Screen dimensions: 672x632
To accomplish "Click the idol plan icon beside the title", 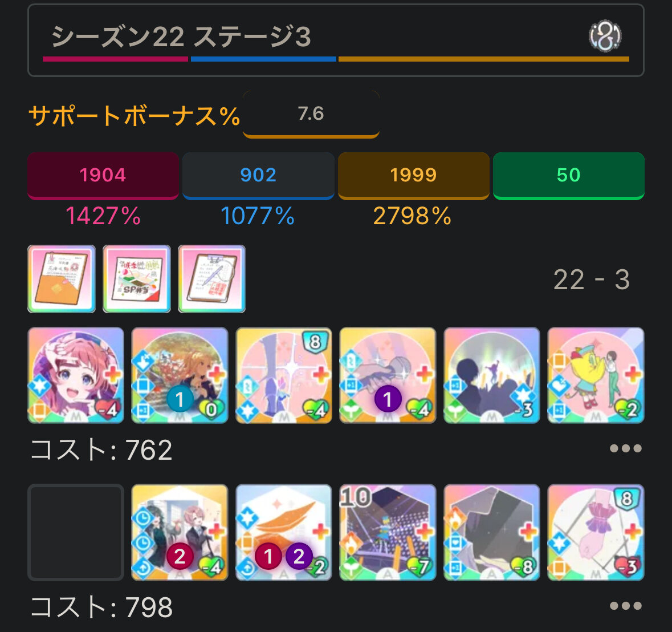I will (605, 36).
